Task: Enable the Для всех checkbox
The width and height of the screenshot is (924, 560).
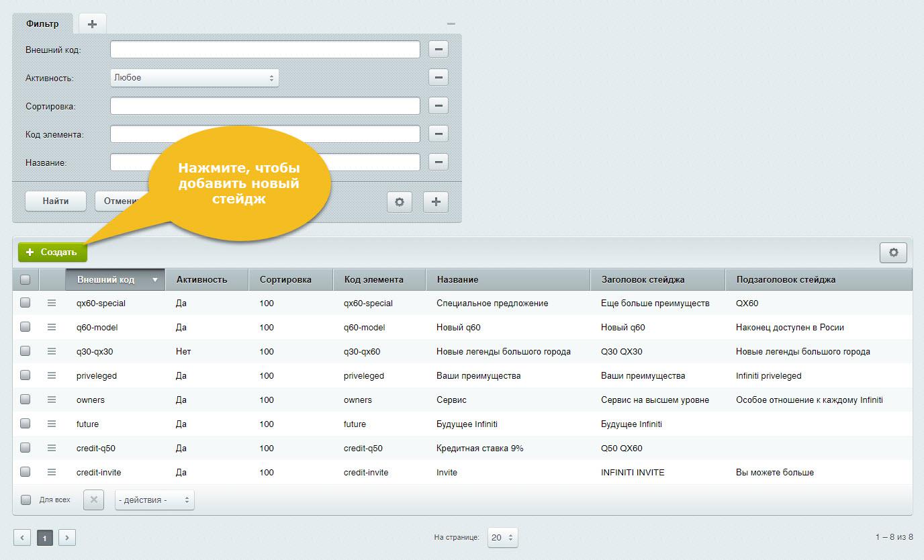Action: (x=26, y=500)
